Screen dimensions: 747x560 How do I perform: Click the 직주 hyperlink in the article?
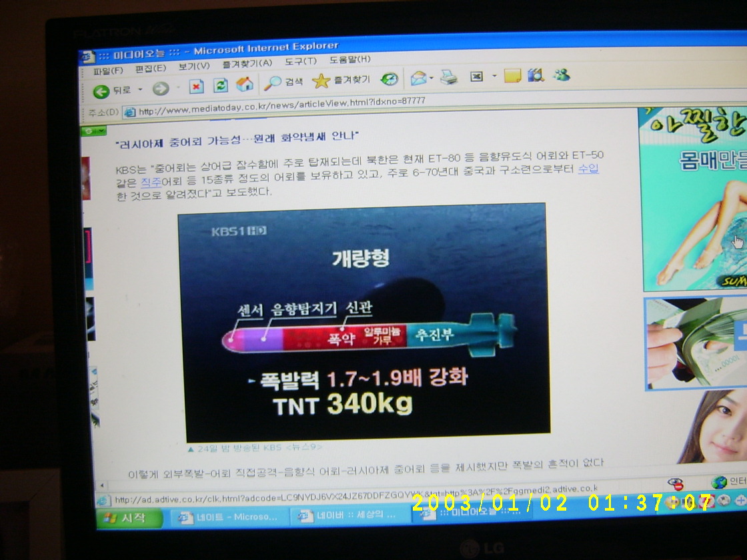point(151,181)
